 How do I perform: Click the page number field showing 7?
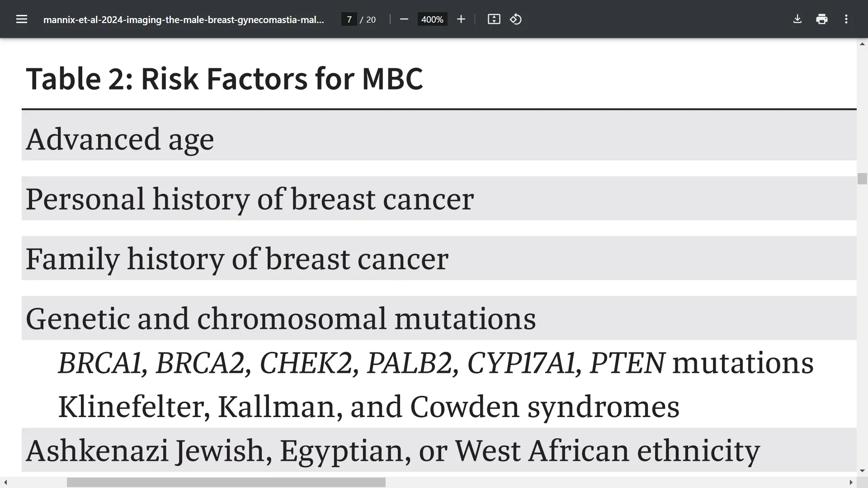[349, 19]
